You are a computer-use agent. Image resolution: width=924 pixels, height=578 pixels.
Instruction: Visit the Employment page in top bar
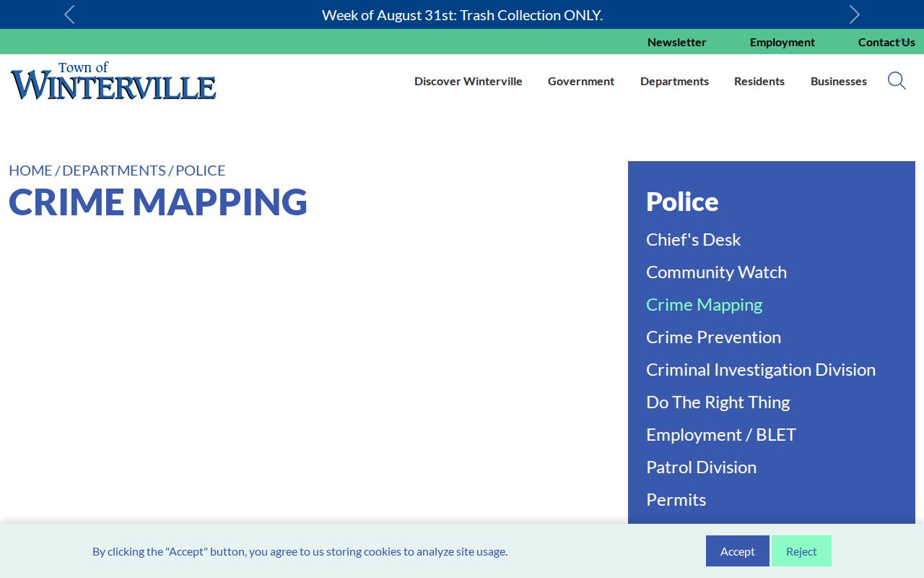pos(783,42)
